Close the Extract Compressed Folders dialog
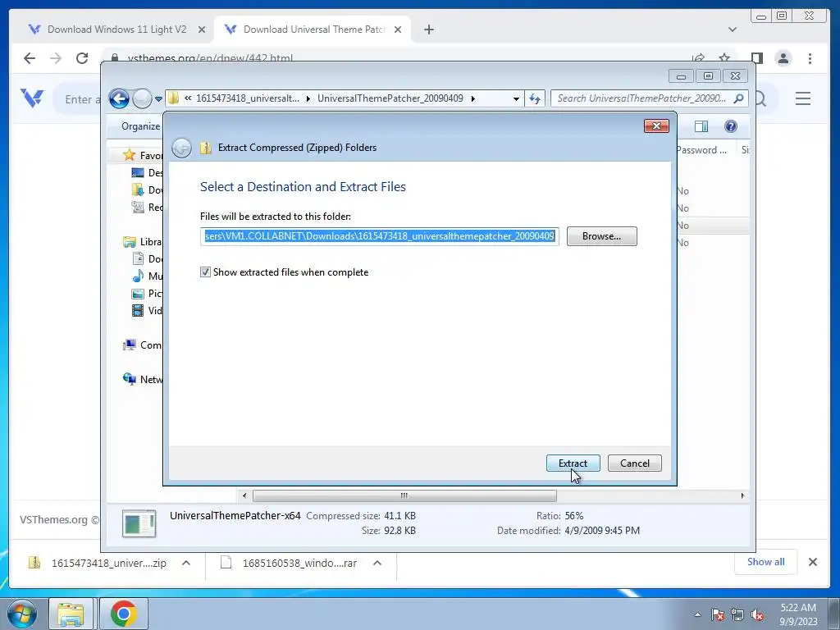The width and height of the screenshot is (840, 630). 656,126
